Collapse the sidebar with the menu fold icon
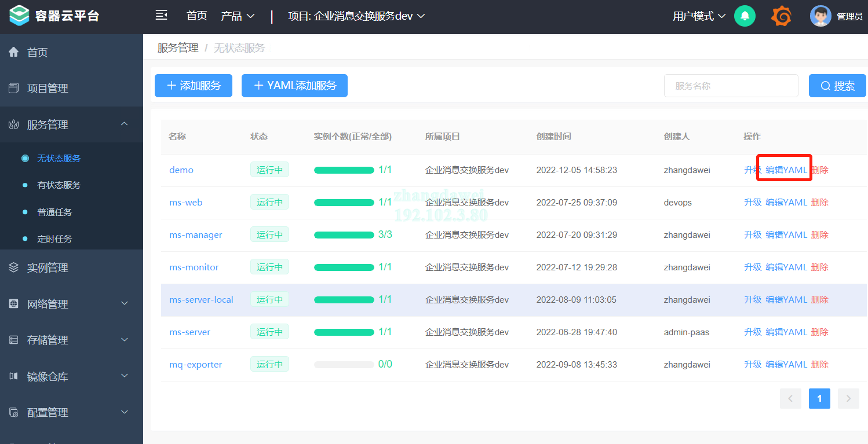 (x=162, y=15)
